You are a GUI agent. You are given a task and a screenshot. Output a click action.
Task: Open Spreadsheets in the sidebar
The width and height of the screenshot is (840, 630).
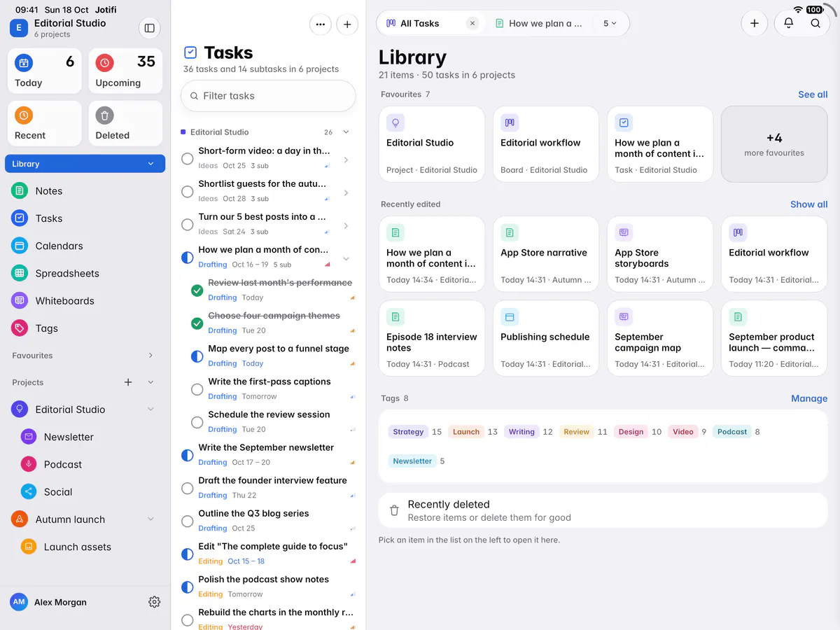pyautogui.click(x=85, y=273)
